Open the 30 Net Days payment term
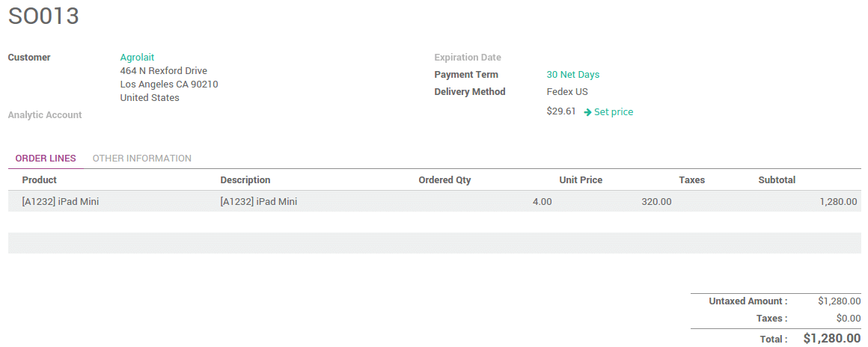 click(x=572, y=75)
